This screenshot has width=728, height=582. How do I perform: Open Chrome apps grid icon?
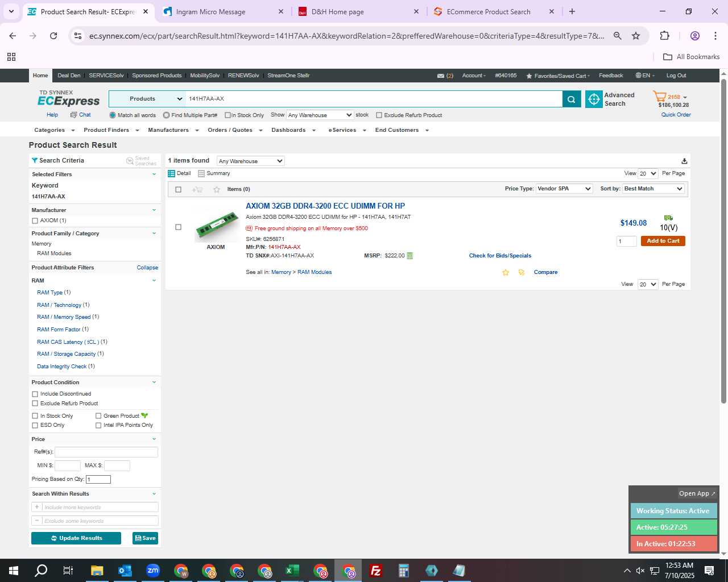point(11,57)
